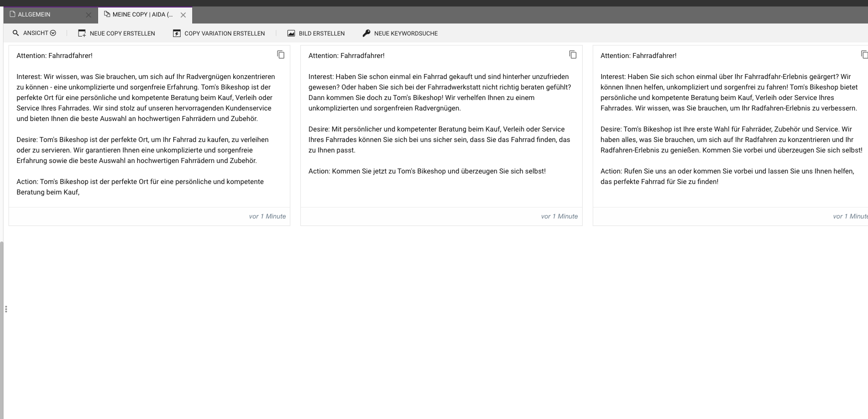Click the first card's 'Attention: Fahrradfahrer!' heading
This screenshot has height=419, width=868.
(x=55, y=55)
